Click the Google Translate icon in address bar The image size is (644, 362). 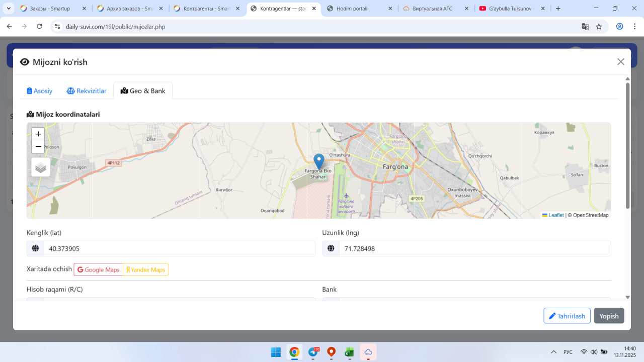pyautogui.click(x=585, y=27)
